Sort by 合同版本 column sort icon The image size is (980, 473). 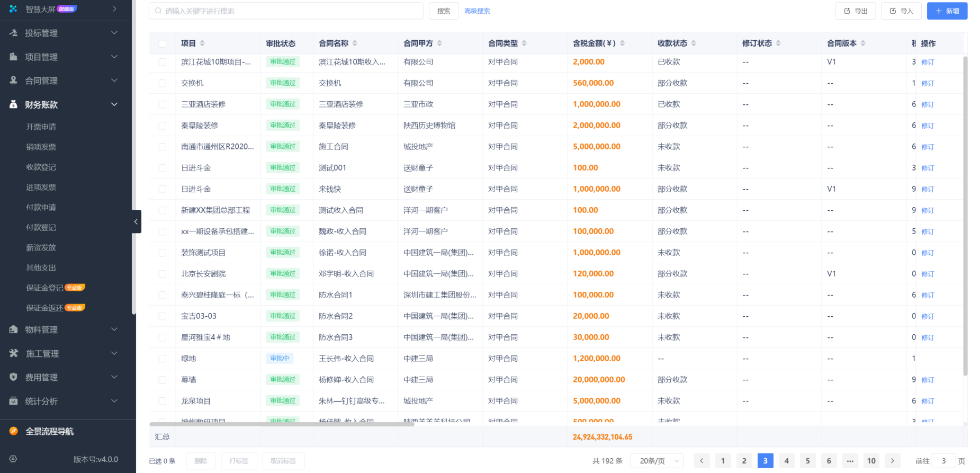coord(863,43)
